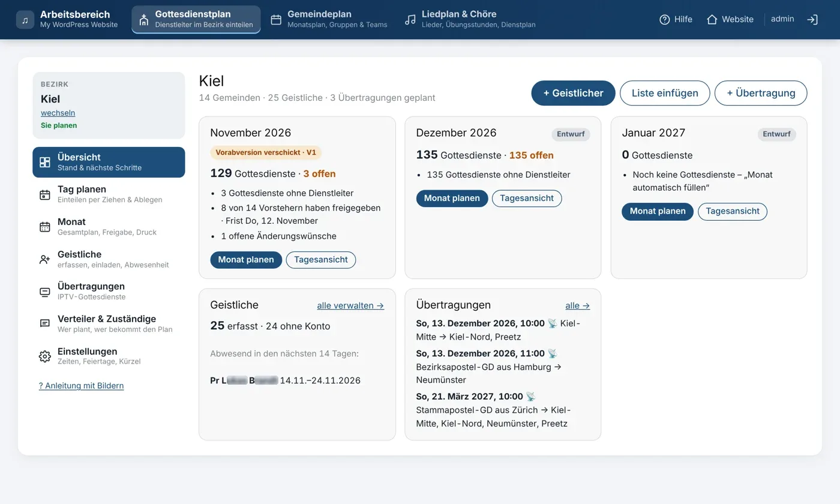This screenshot has height=504, width=840.
Task: Click the 14.11.–24.11.2026 absence entry
Action: 320,380
